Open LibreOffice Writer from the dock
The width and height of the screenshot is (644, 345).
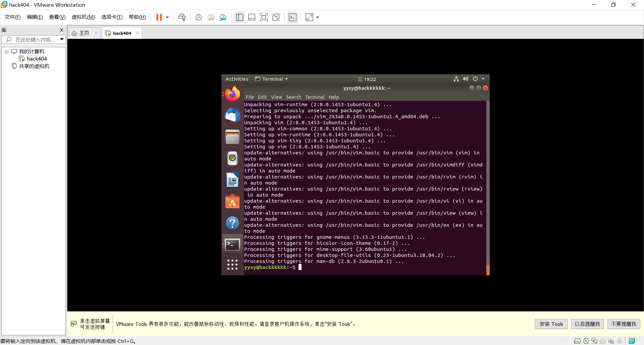[232, 180]
